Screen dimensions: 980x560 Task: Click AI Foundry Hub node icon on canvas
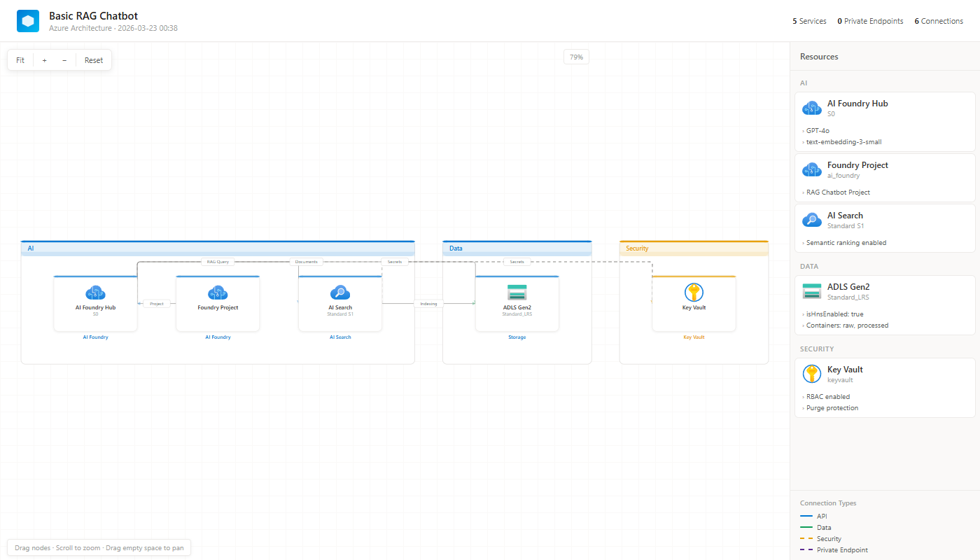click(x=95, y=293)
